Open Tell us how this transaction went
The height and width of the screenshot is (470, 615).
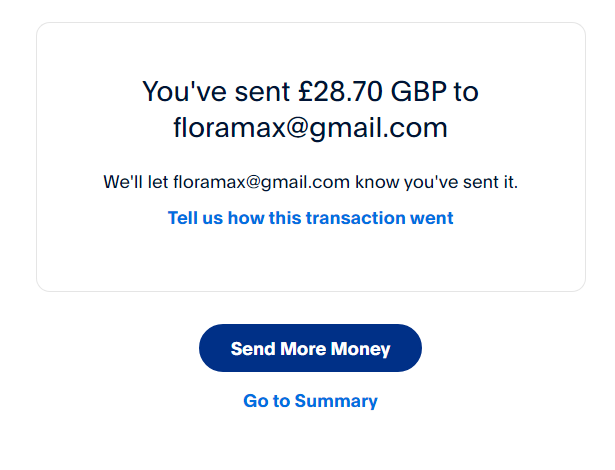310,218
